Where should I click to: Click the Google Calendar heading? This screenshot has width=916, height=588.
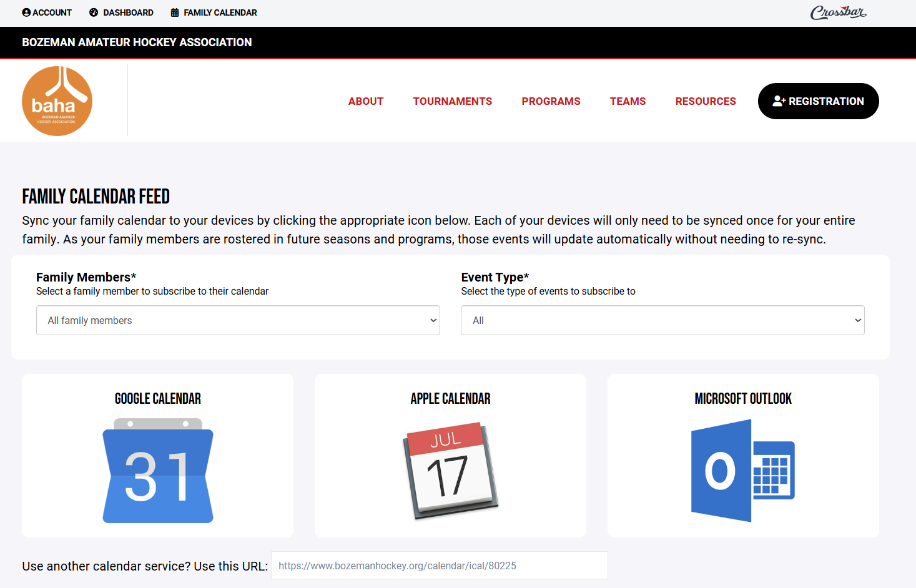click(x=158, y=399)
